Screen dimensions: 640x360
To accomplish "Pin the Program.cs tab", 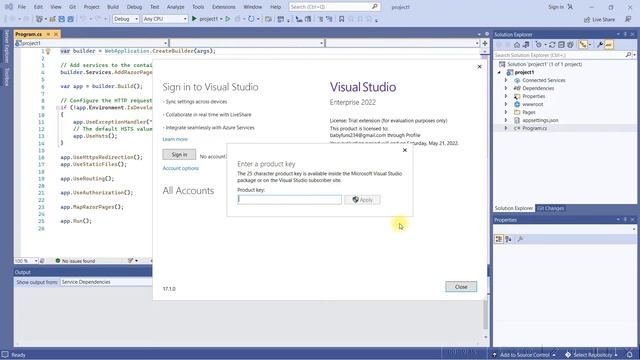I will click(x=48, y=34).
